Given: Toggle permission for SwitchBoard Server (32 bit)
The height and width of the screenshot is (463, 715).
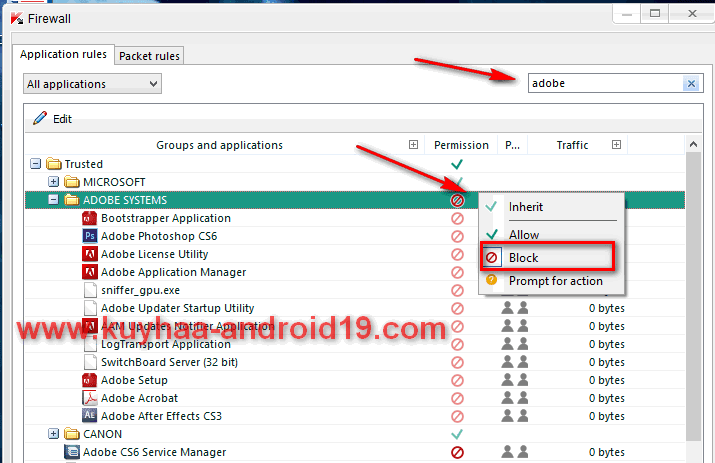Looking at the screenshot, I should (x=457, y=363).
